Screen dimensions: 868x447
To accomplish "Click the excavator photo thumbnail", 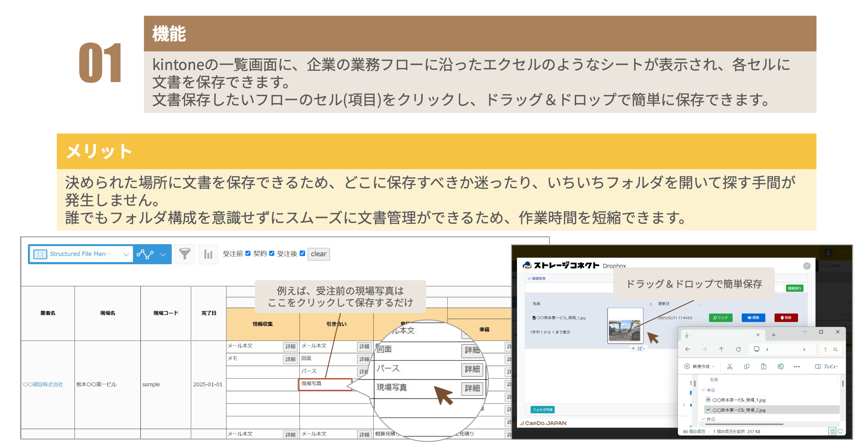I will point(625,329).
